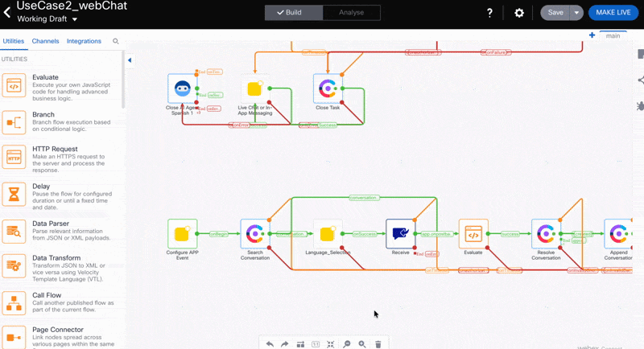
Task: Auto-arrange nodes from bottom toolbar
Action: pos(300,344)
